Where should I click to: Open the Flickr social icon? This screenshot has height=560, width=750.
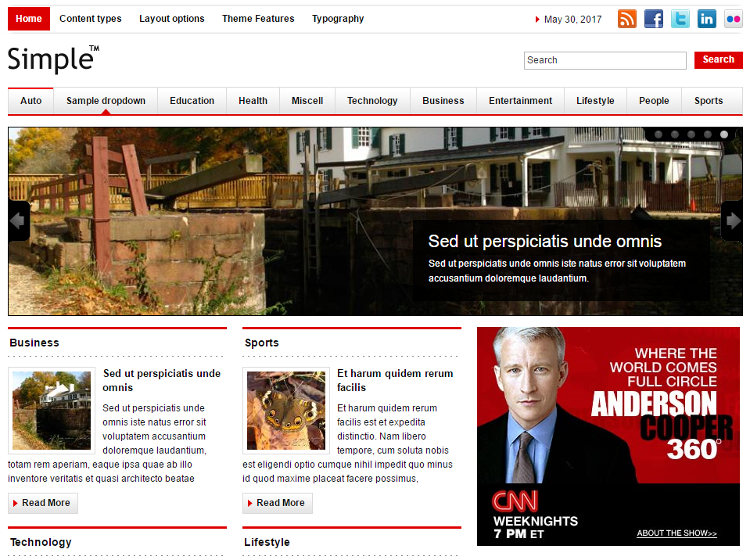coord(733,19)
